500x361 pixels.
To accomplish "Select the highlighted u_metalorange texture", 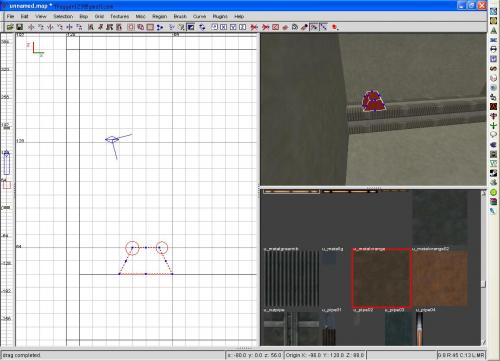I will pyautogui.click(x=382, y=278).
